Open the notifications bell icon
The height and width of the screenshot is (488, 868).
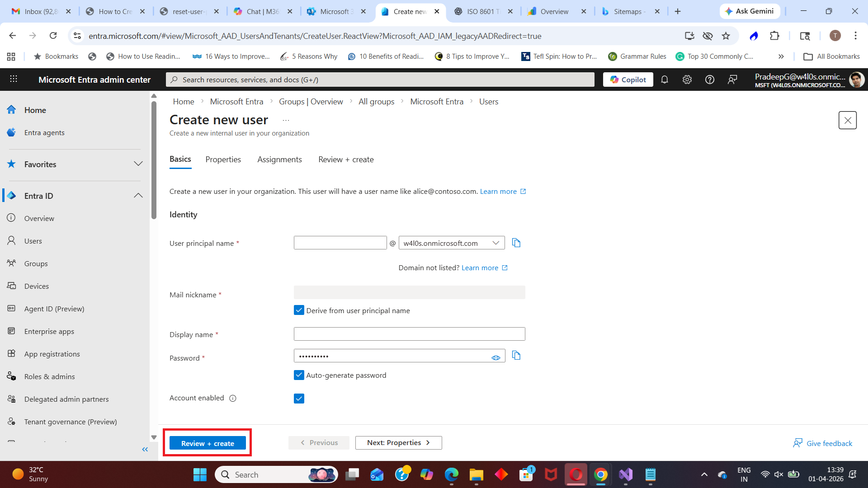pos(664,80)
